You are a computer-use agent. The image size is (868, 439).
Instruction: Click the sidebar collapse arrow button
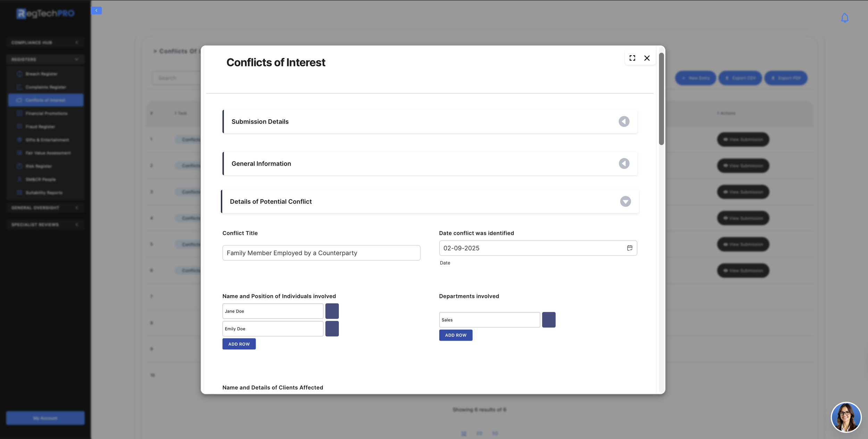click(x=96, y=10)
